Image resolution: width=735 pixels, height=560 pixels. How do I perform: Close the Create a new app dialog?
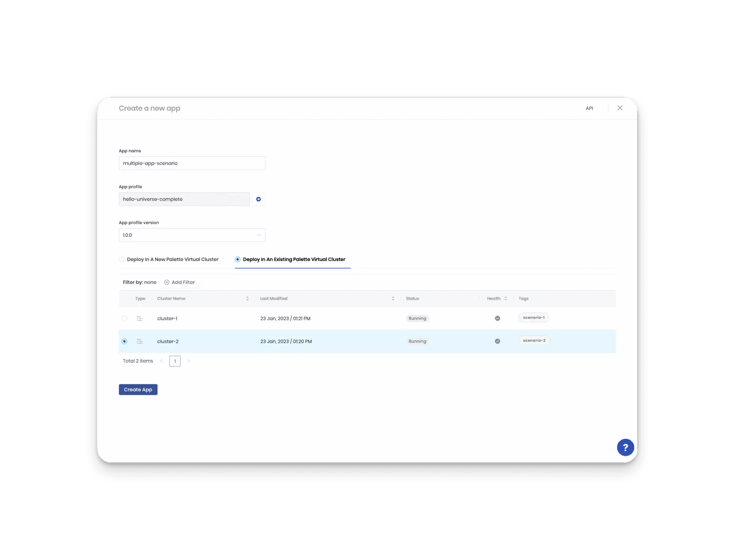point(620,108)
